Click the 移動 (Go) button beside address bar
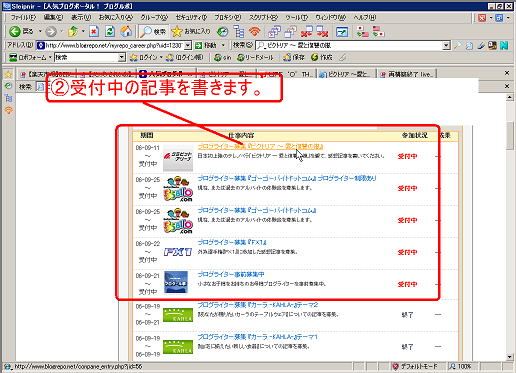516x373 pixels. tap(206, 45)
